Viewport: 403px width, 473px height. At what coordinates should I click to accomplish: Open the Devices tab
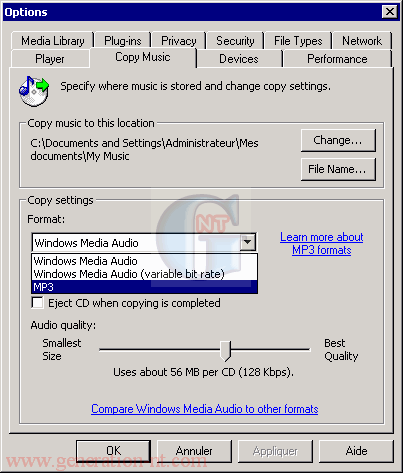[x=239, y=59]
